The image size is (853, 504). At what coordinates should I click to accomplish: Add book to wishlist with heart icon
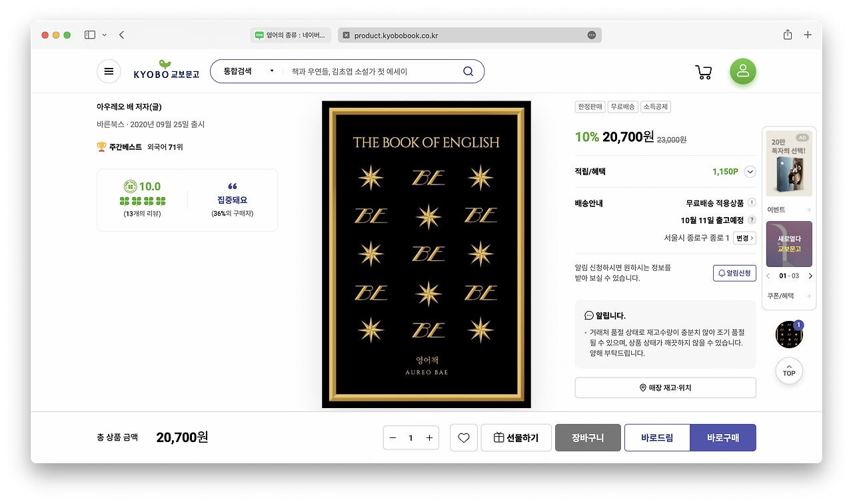pos(464,437)
